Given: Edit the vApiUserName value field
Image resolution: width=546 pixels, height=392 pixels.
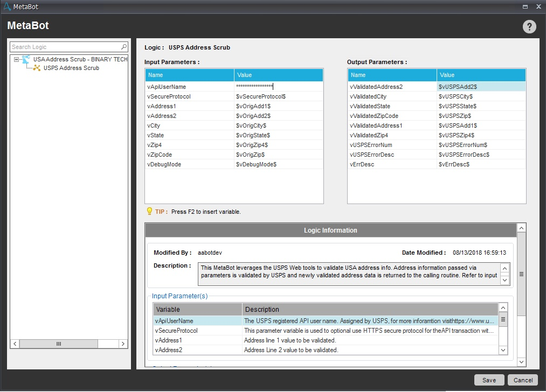Looking at the screenshot, I should click(278, 87).
